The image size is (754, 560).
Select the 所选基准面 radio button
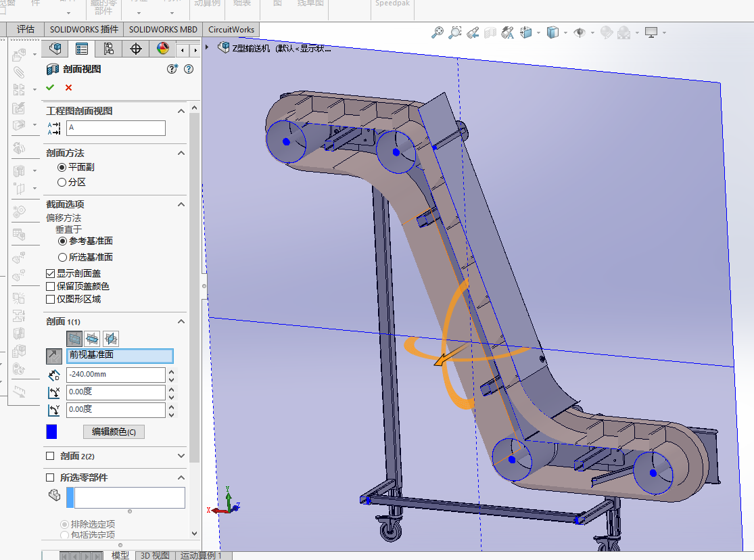pos(62,257)
